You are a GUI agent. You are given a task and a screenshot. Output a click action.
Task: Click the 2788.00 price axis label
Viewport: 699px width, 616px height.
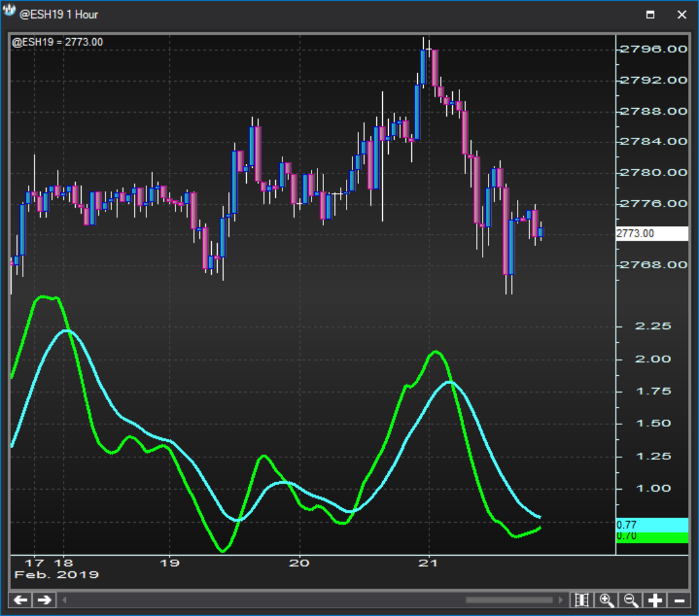[654, 111]
